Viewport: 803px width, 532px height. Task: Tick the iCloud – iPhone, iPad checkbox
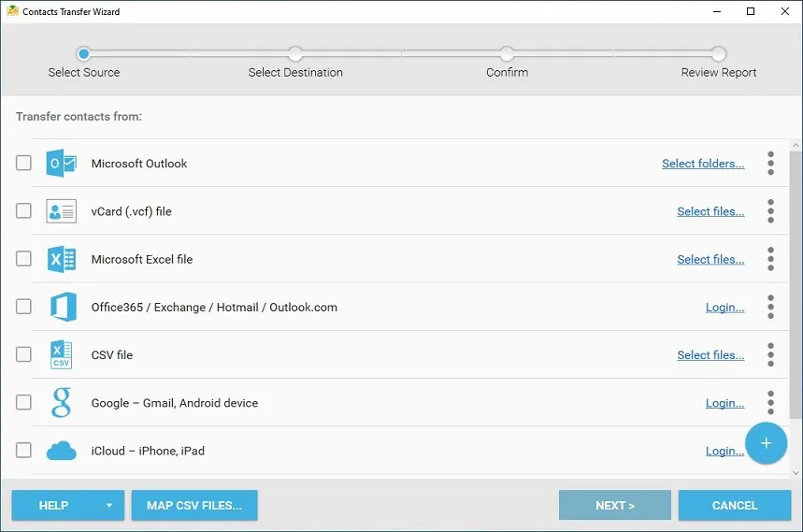pyautogui.click(x=23, y=450)
